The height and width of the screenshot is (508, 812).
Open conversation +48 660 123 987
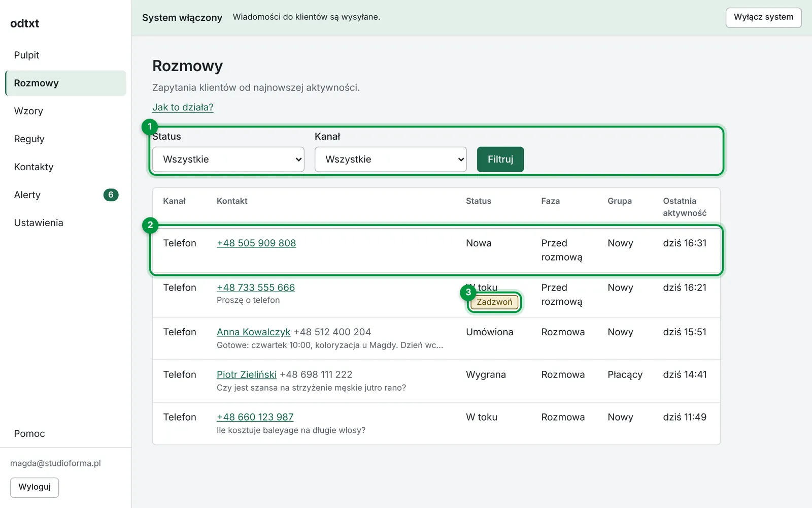[255, 417]
